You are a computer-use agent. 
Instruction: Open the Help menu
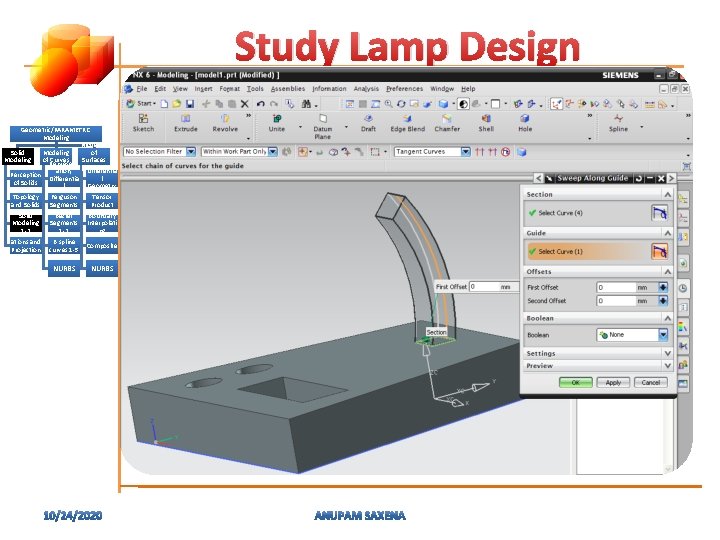468,89
